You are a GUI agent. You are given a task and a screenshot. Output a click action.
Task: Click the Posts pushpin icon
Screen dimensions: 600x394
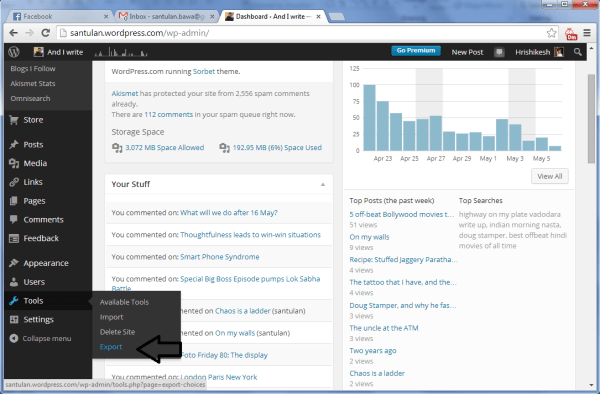(x=14, y=144)
